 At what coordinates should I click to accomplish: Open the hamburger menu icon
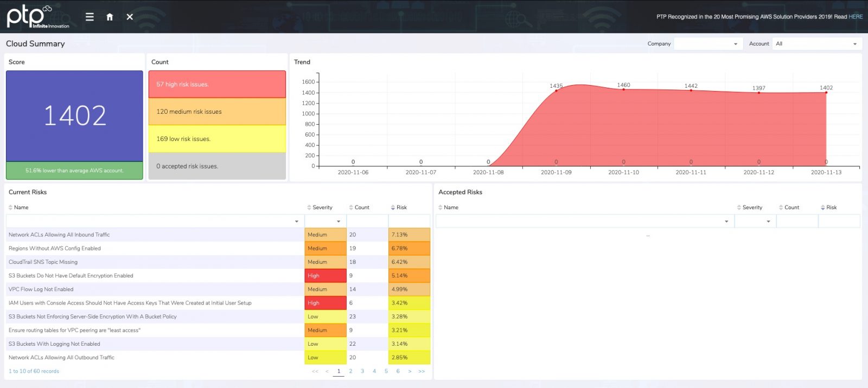90,17
